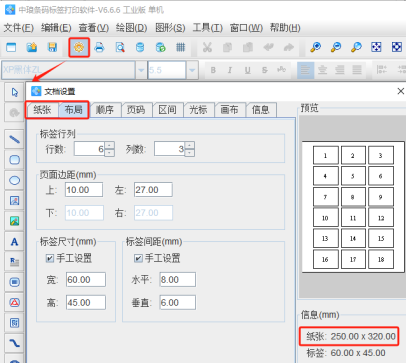Click the database settings cylinder icon

(x=140, y=47)
